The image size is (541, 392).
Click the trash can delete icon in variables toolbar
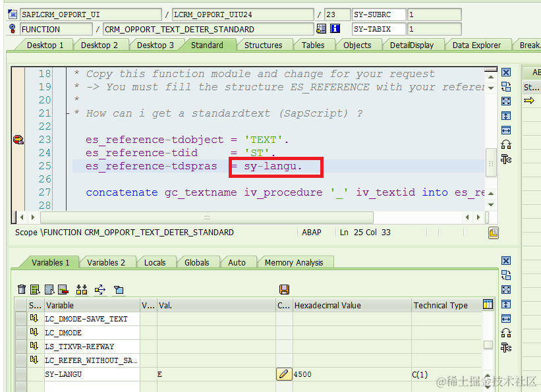(x=21, y=289)
